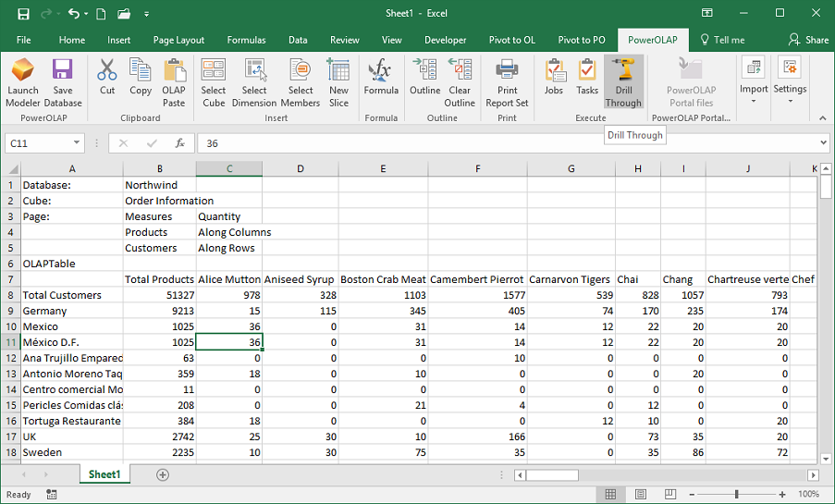The width and height of the screenshot is (835, 504).
Task: Zoom out with minus button
Action: click(x=692, y=495)
